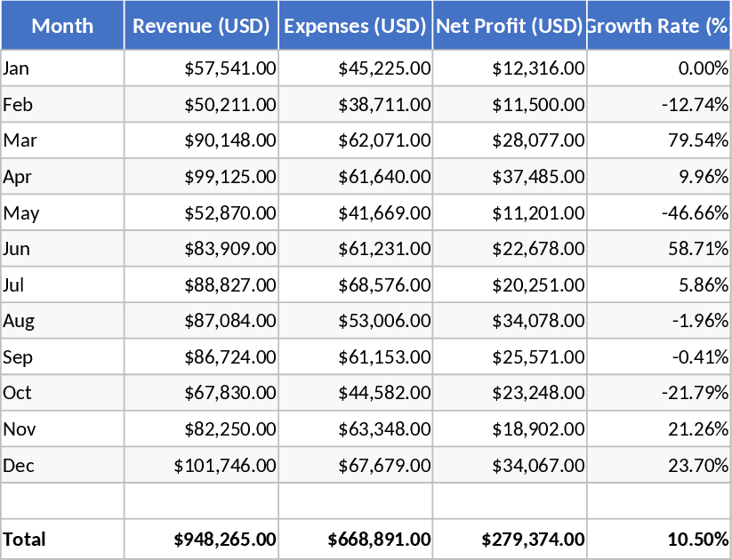Click the Oct month cell
732x560 pixels.
(x=62, y=393)
